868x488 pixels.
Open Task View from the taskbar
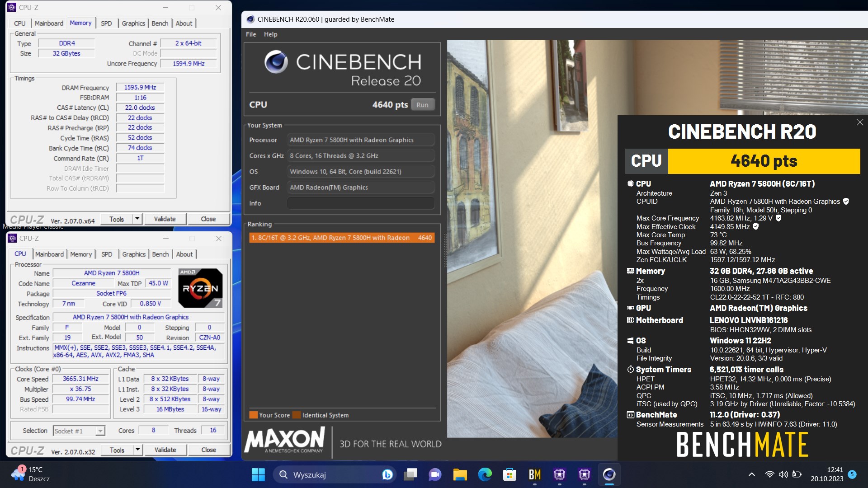coord(410,474)
